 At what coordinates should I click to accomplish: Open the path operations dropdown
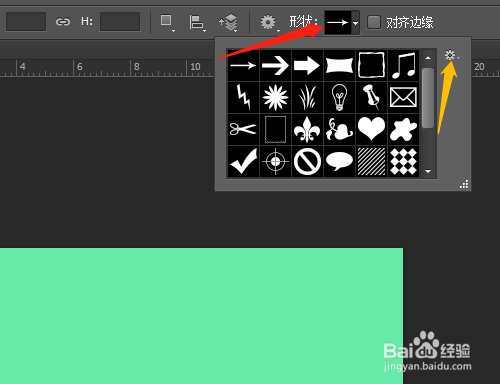tap(167, 22)
